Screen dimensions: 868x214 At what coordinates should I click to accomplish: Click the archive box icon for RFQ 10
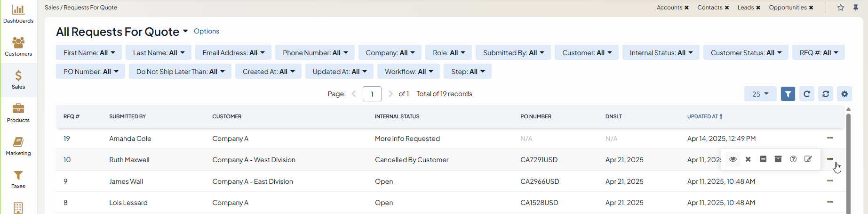778,159
